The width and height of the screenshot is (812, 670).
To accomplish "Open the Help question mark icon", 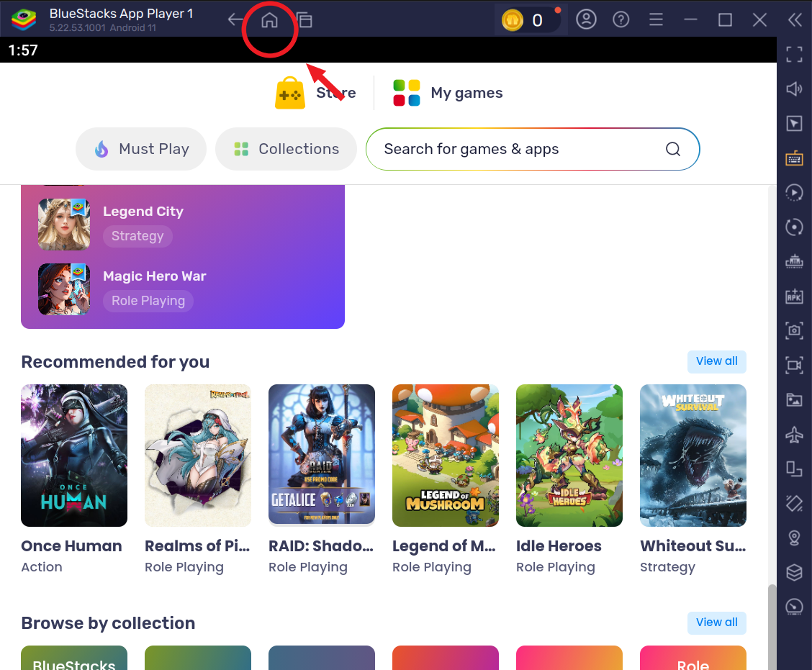I will click(x=621, y=19).
